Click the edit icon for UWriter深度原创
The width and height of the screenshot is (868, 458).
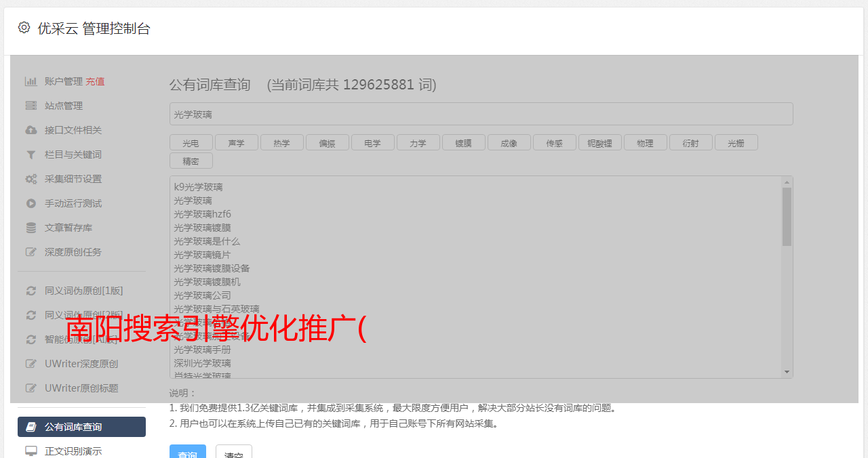pyautogui.click(x=31, y=364)
